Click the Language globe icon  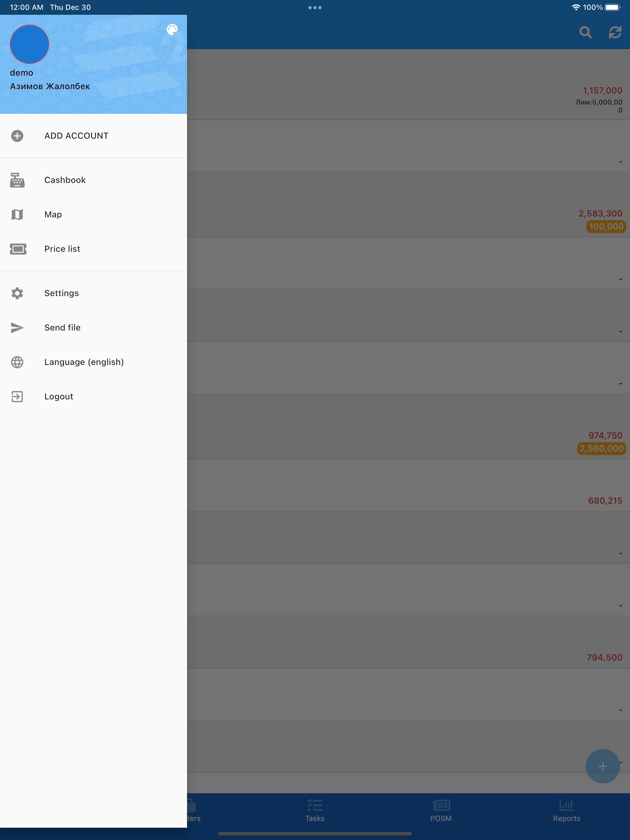17,362
